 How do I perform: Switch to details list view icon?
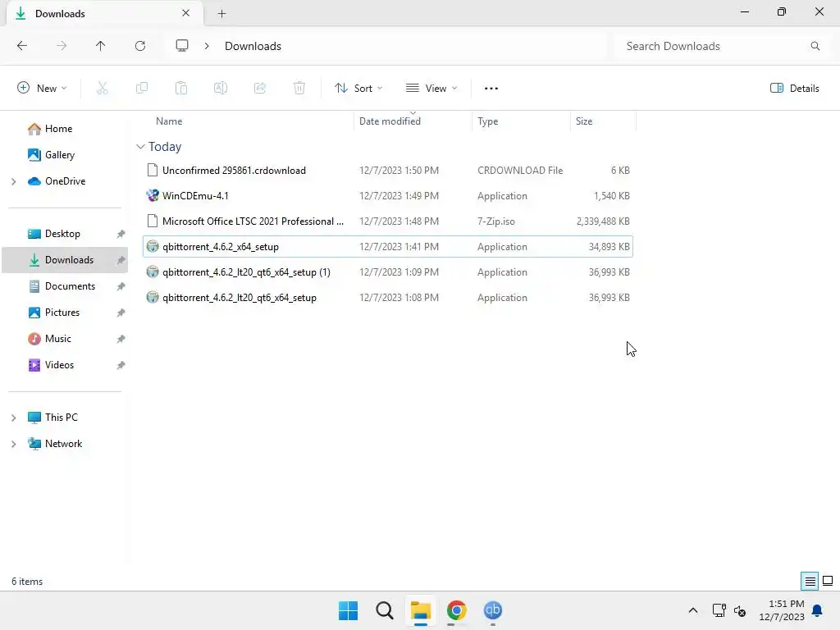coord(810,582)
